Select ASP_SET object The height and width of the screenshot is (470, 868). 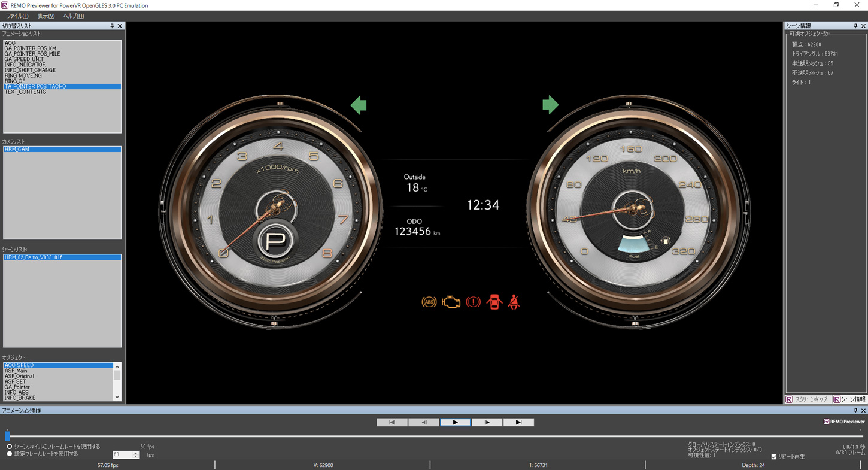58,381
